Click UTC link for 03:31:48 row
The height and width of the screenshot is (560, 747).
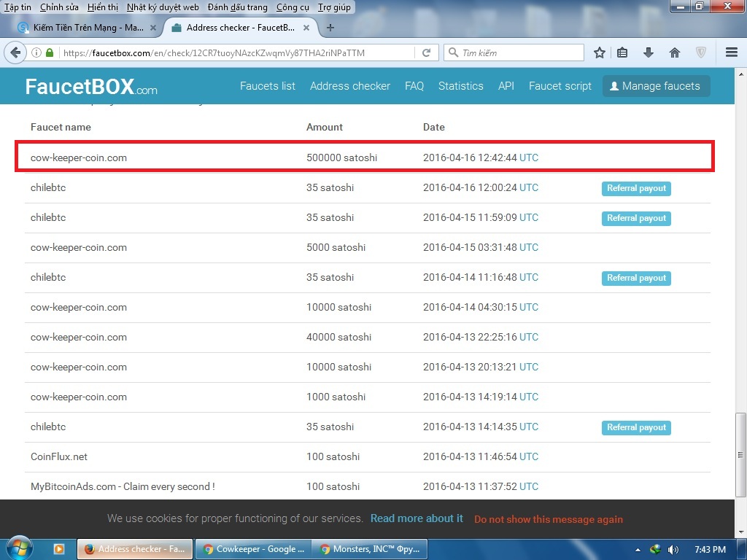tap(529, 248)
